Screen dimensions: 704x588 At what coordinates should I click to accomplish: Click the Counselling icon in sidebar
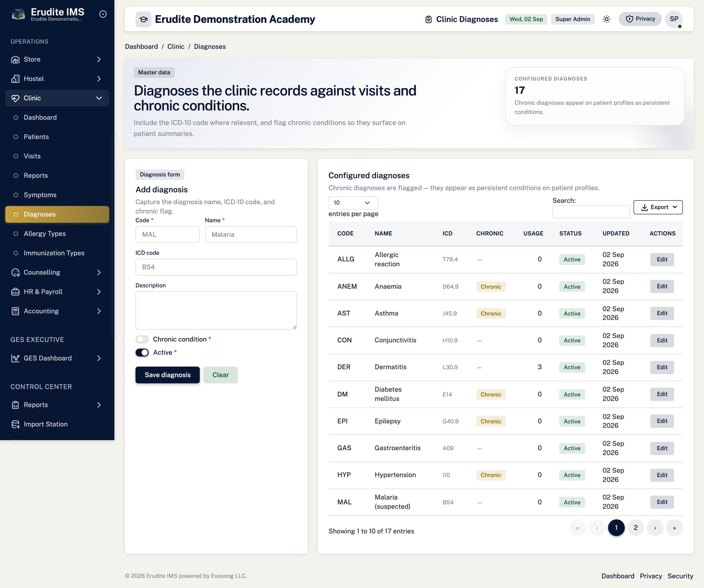[15, 272]
